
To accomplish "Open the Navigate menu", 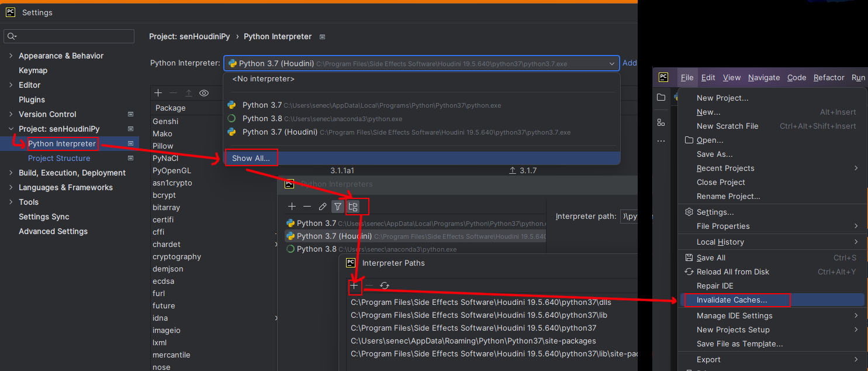I will pyautogui.click(x=764, y=77).
